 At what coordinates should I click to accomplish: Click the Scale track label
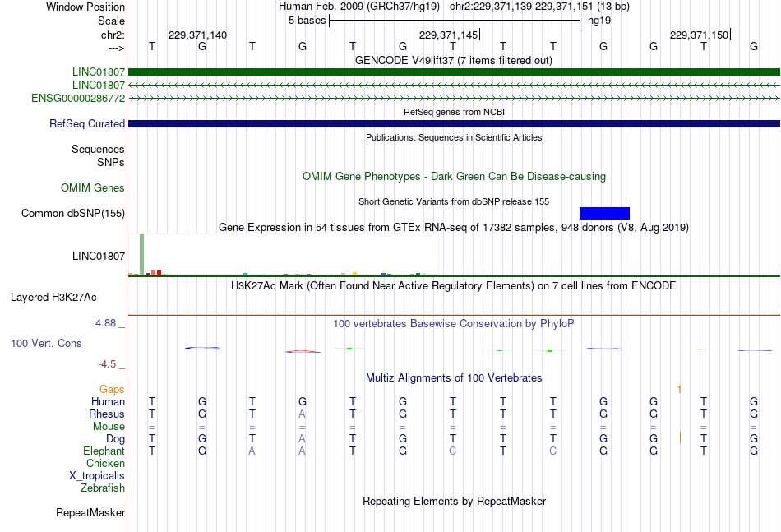(112, 21)
